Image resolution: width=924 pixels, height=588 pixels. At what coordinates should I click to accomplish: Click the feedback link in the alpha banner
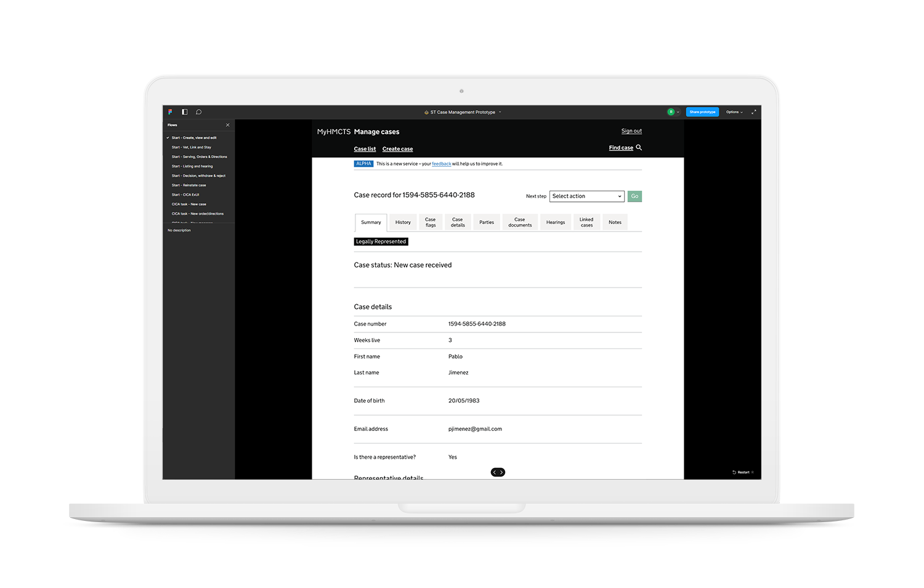coord(441,164)
